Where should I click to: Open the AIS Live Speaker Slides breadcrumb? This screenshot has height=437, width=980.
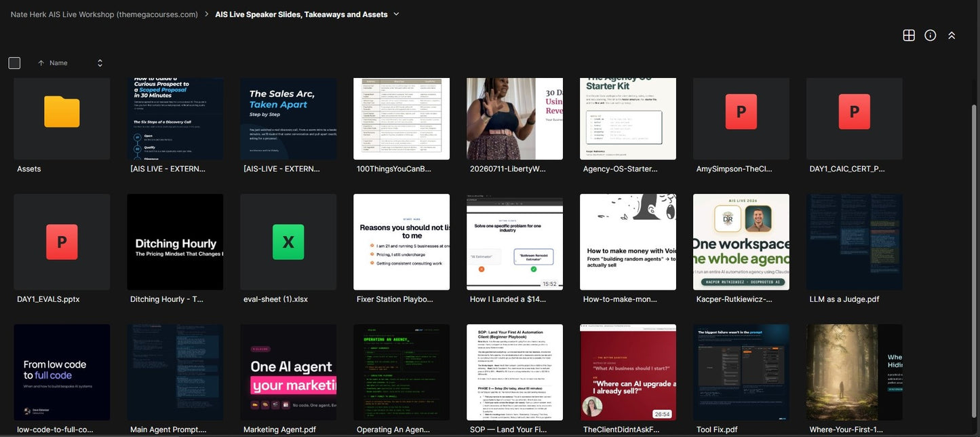[301, 14]
